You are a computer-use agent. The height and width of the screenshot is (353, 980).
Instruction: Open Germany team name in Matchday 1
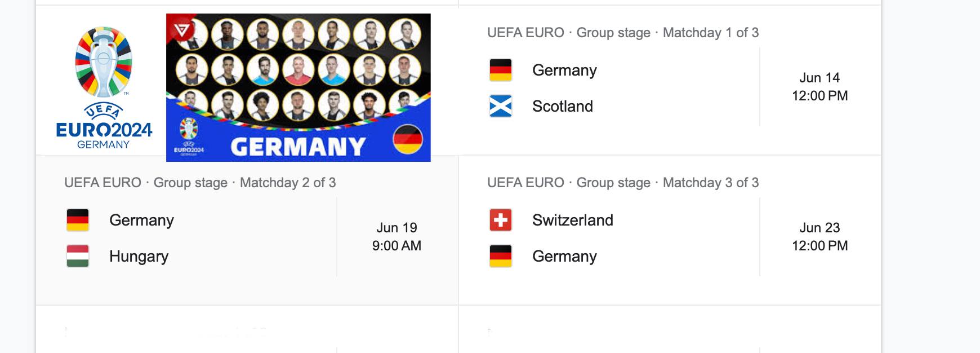(564, 70)
